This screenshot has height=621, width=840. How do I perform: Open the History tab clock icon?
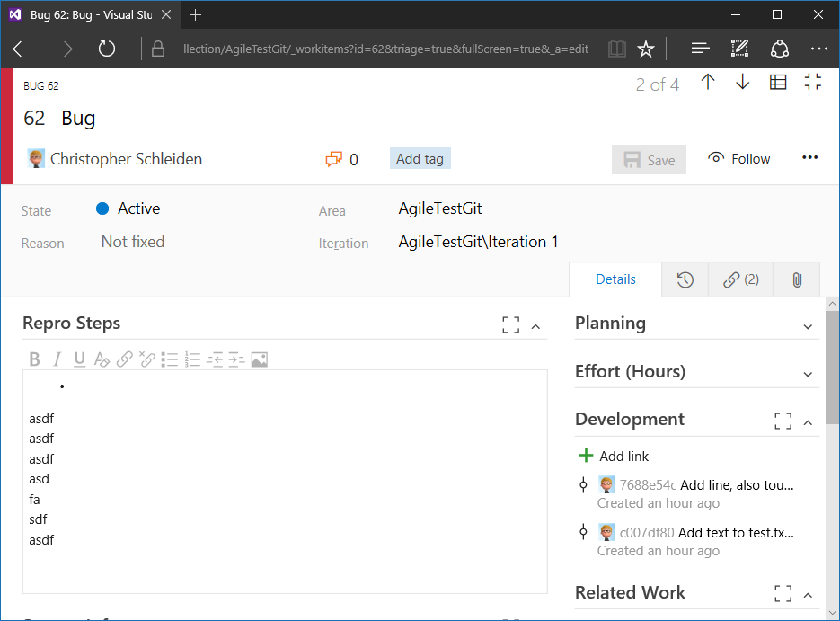(685, 279)
